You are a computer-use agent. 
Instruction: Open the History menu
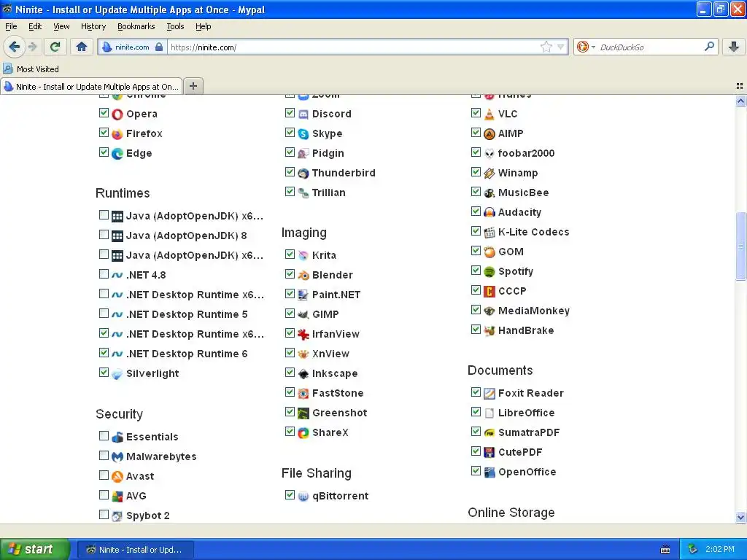[93, 26]
